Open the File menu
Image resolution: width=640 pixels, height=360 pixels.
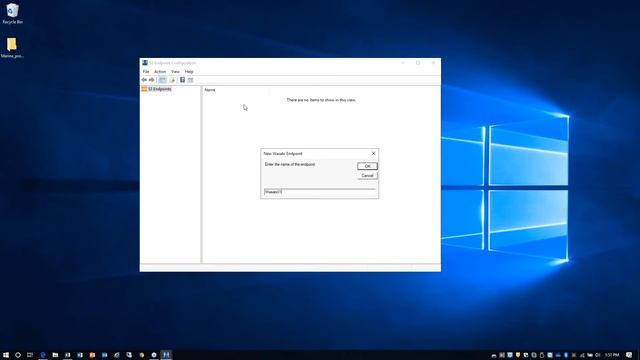(146, 71)
